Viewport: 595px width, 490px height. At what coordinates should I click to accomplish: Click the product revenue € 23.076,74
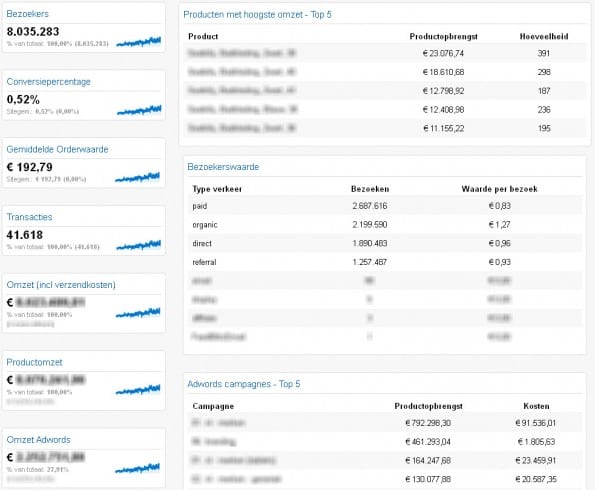click(443, 53)
